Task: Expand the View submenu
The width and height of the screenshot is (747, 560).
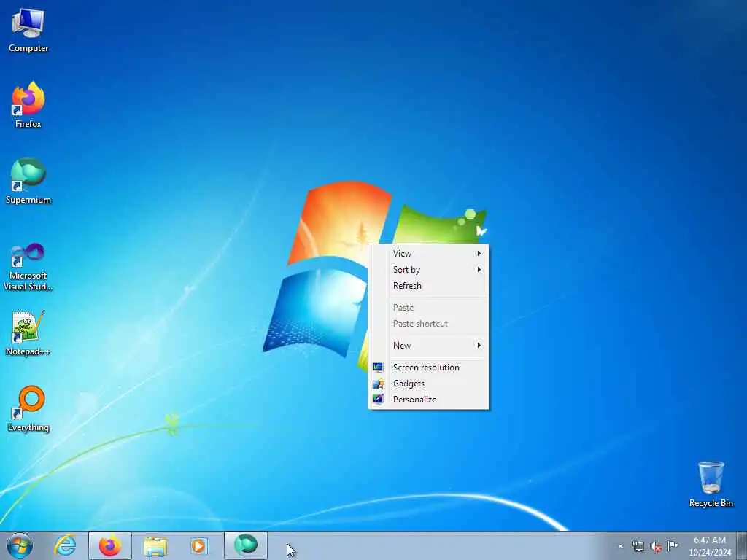Action: [429, 254]
